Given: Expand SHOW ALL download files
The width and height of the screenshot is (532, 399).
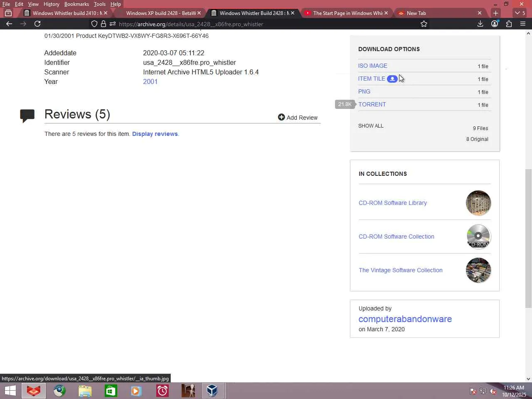Looking at the screenshot, I should coord(371,126).
